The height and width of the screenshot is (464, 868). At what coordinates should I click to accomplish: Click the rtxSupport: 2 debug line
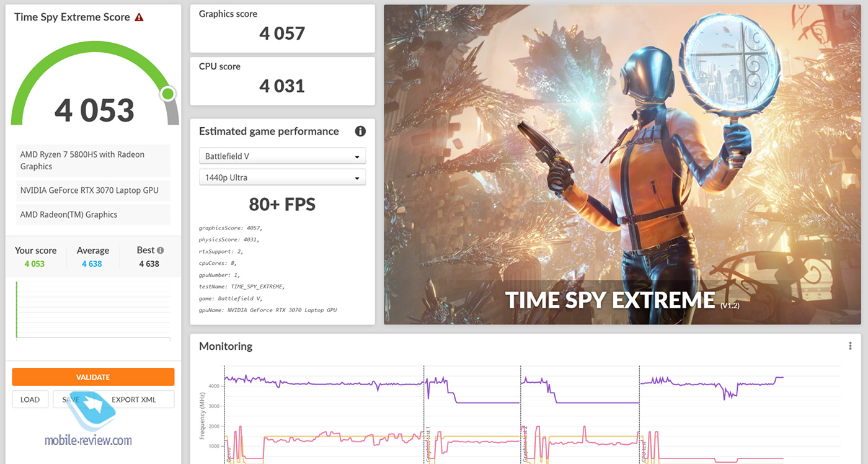[x=221, y=251]
